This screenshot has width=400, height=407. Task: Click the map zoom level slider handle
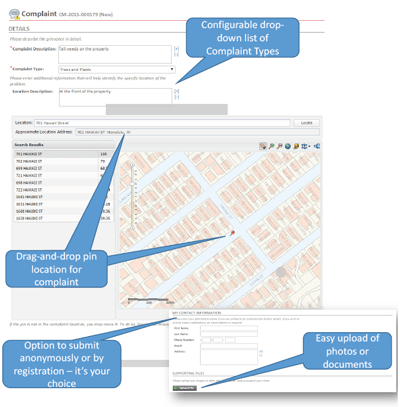132,183
